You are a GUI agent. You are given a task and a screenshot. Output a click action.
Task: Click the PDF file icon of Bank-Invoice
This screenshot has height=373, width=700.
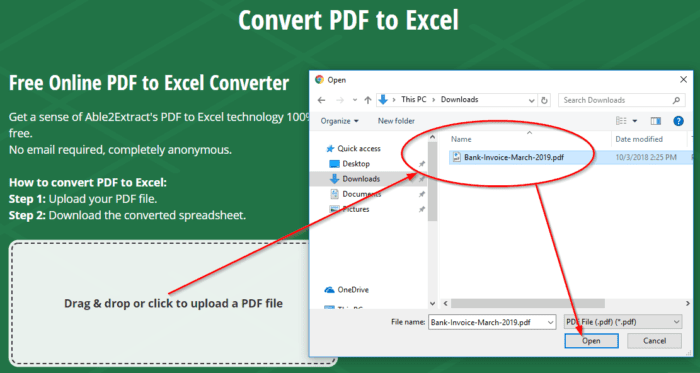457,157
